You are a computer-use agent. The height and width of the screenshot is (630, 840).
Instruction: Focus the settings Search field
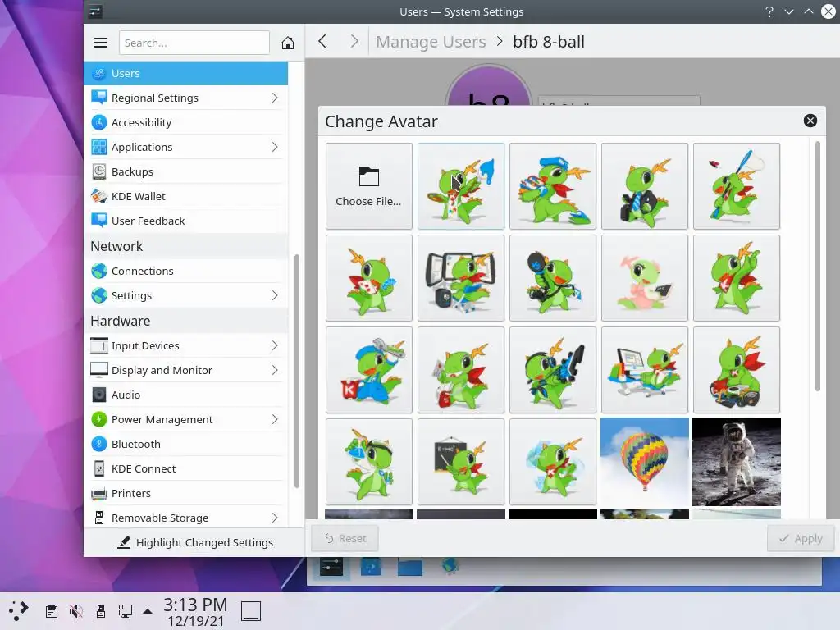tap(194, 43)
